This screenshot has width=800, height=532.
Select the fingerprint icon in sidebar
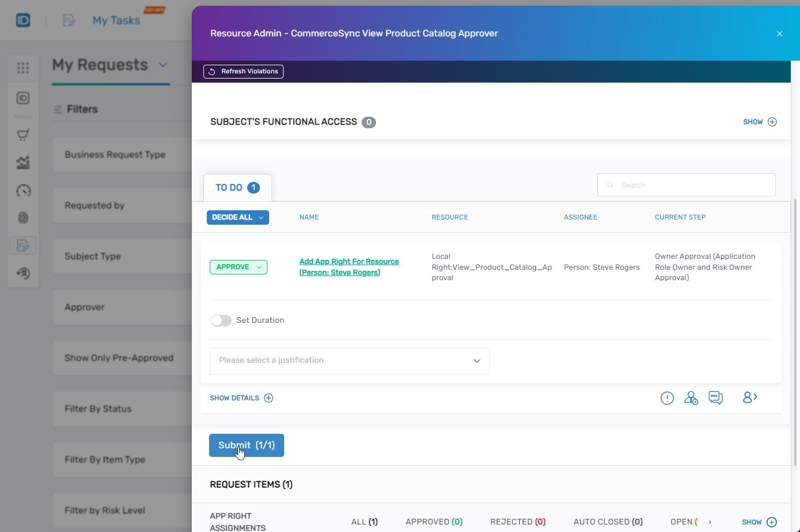(23, 218)
